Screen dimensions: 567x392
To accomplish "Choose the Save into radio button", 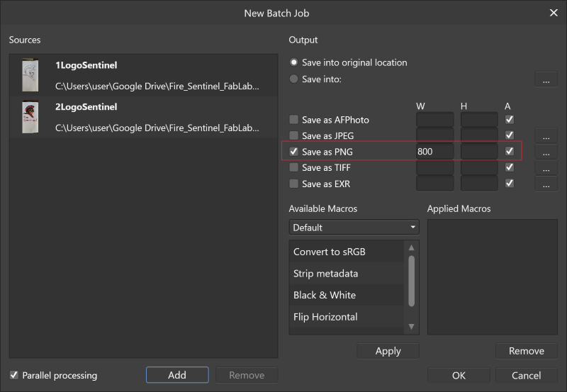I will (294, 79).
